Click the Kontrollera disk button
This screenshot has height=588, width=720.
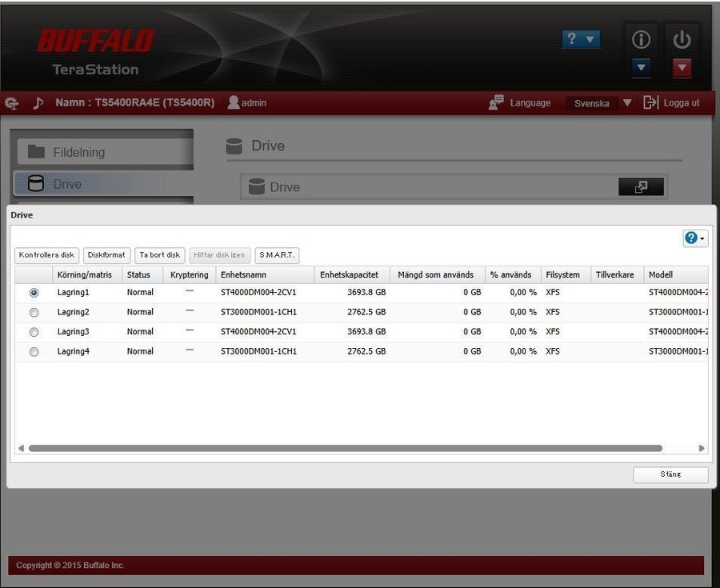46,255
